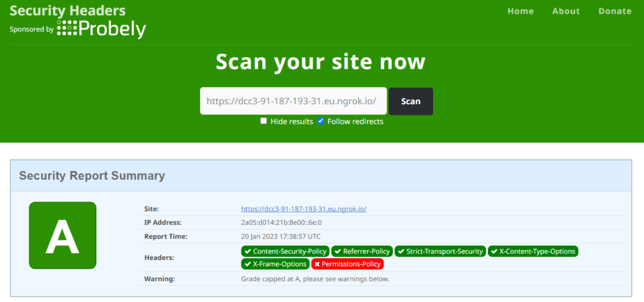
Task: Click the X-Frame-Options header badge
Action: click(x=275, y=264)
